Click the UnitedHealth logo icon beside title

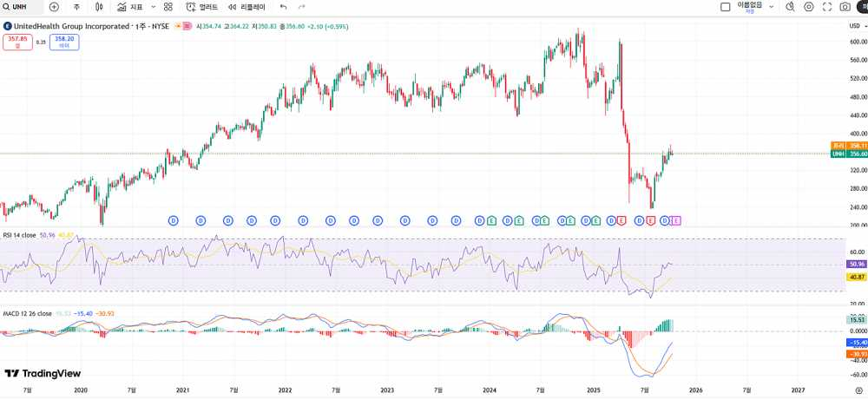(7, 26)
